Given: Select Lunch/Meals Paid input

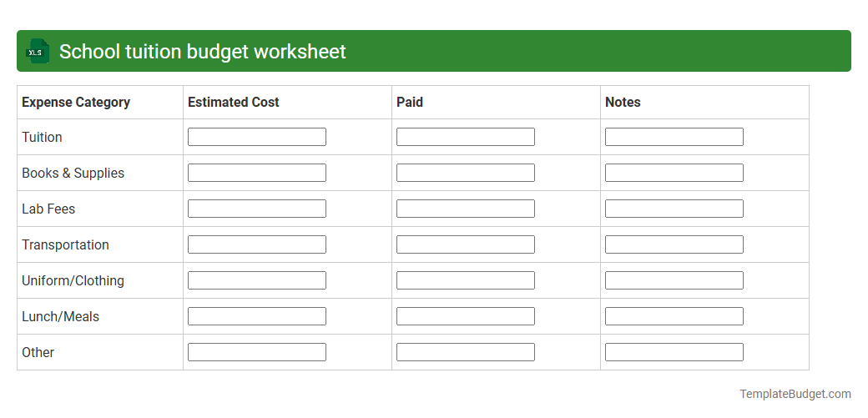Looking at the screenshot, I should click(x=466, y=316).
